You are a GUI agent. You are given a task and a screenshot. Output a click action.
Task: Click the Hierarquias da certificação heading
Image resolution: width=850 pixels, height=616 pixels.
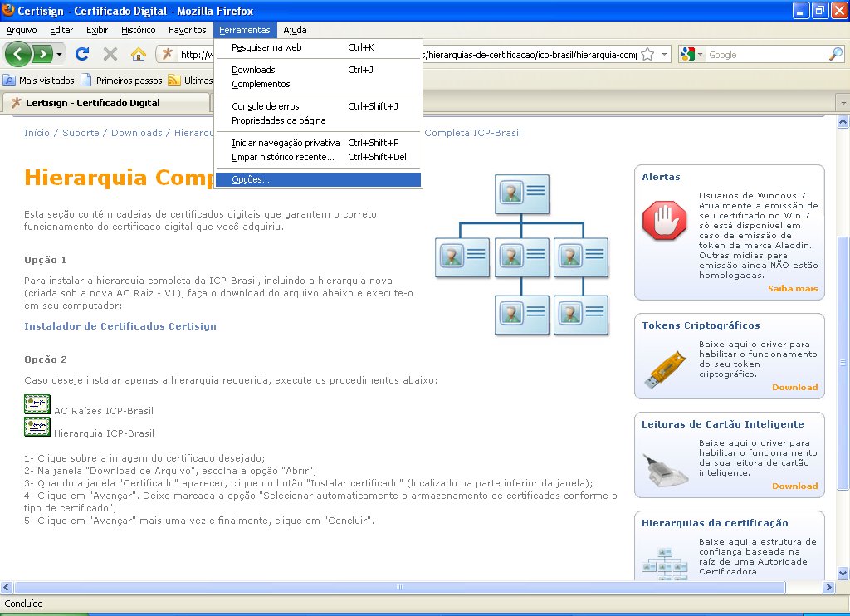pyautogui.click(x=715, y=523)
